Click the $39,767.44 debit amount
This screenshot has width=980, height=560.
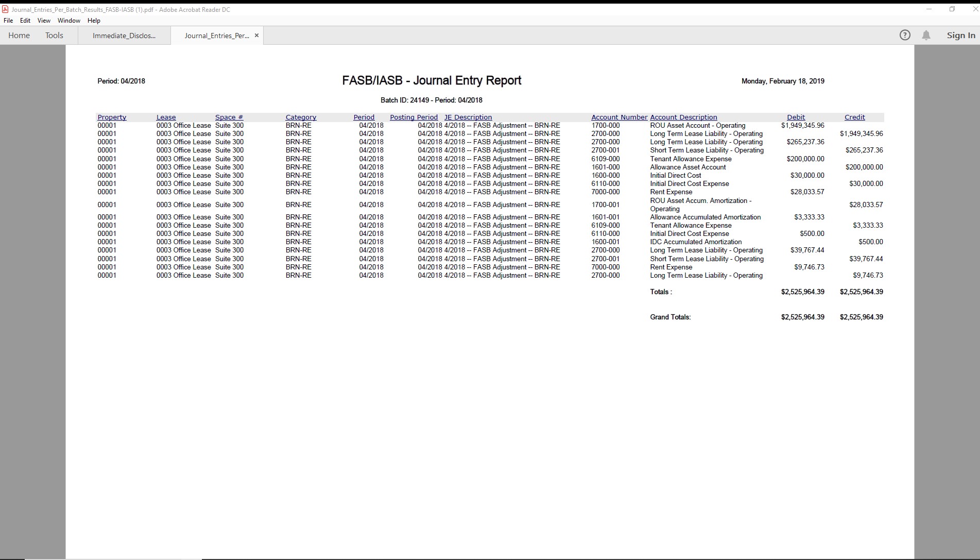pos(807,250)
